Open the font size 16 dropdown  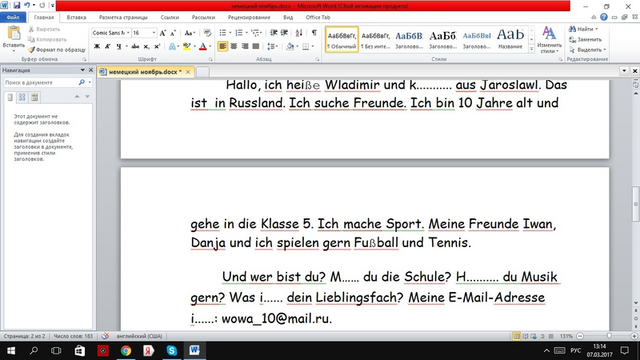tap(154, 33)
